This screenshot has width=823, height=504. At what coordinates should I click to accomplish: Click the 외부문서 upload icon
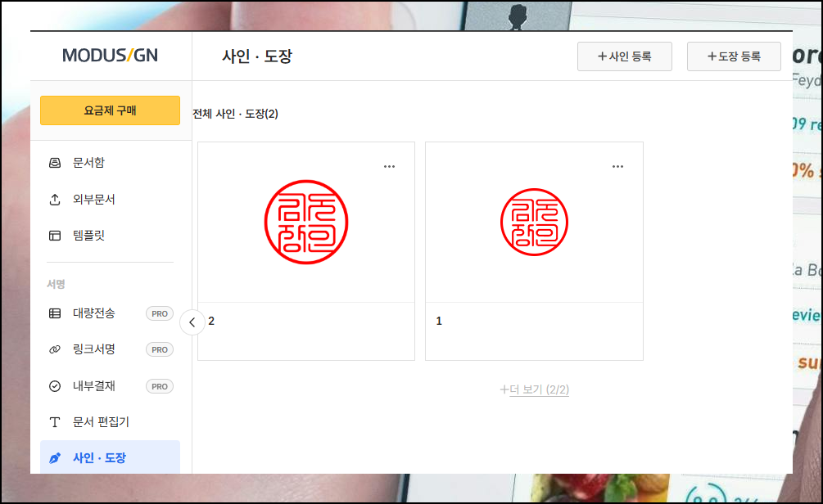pos(55,200)
